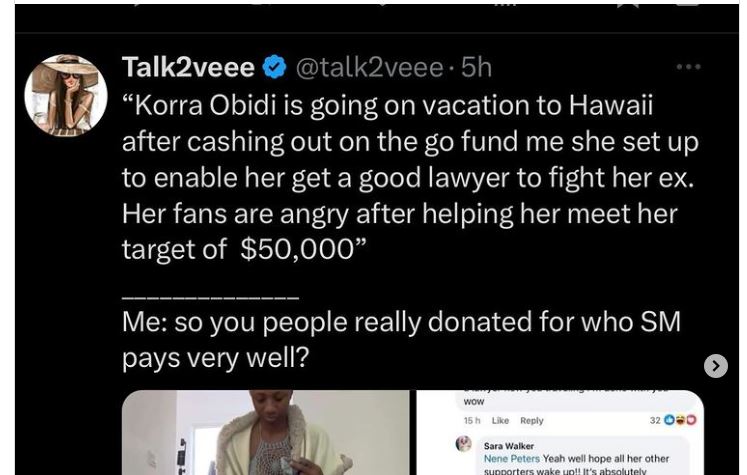Viewport: 747px width, 475px height.
Task: Open Sara Walker's commenter avatar
Action: point(464,444)
